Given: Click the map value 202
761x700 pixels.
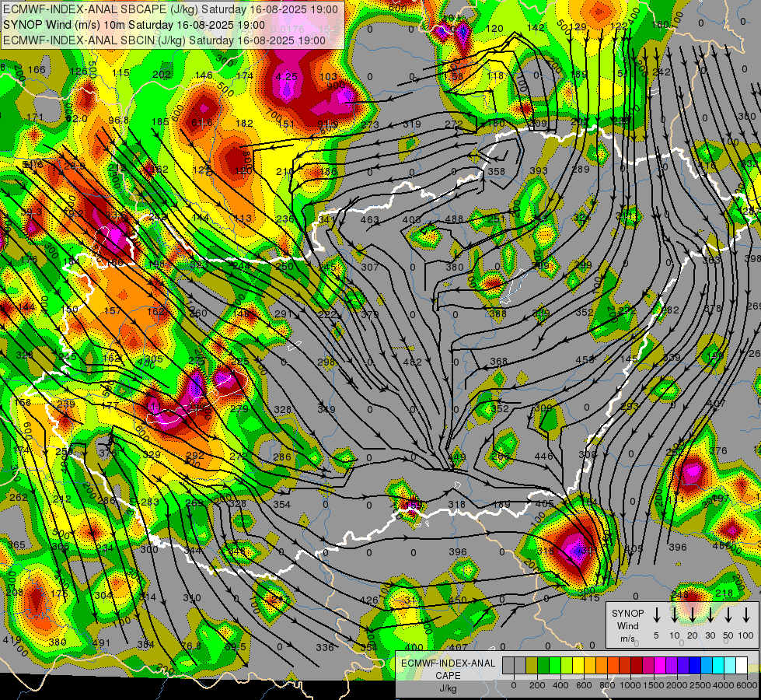Looking at the screenshot, I should [162, 75].
